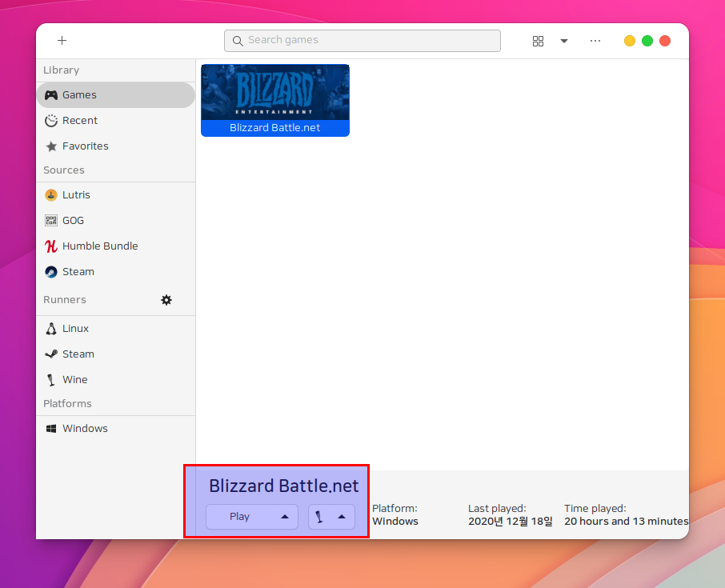The width and height of the screenshot is (725, 588).
Task: Toggle grid view layout icon
Action: [538, 41]
